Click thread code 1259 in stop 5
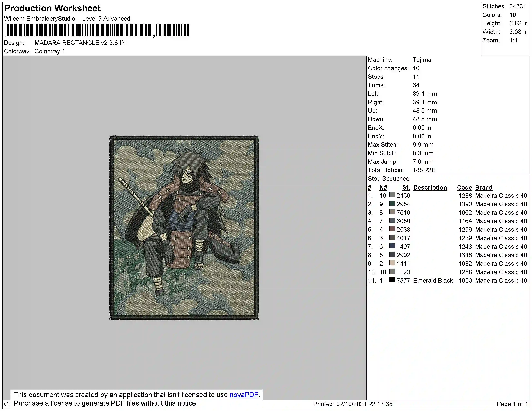 coord(465,230)
